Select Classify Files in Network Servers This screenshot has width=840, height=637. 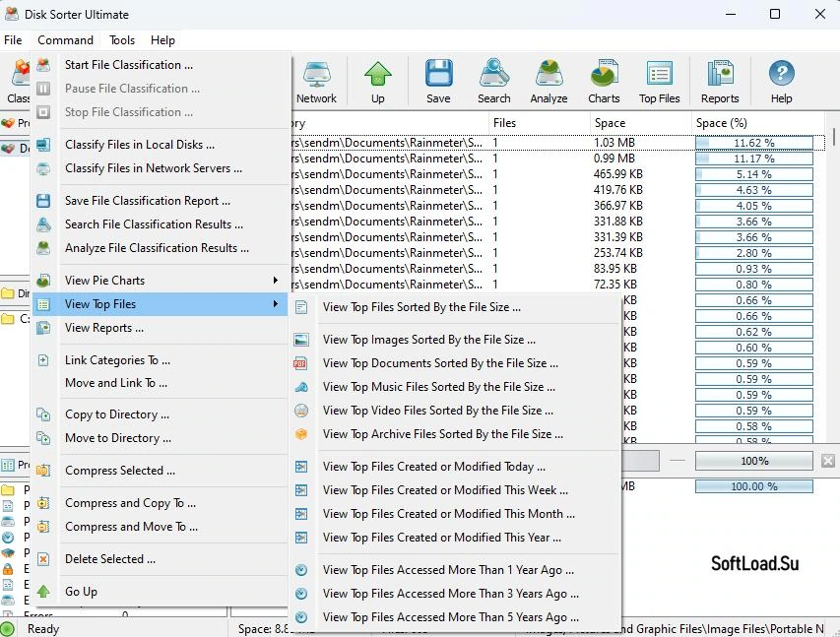[161, 168]
